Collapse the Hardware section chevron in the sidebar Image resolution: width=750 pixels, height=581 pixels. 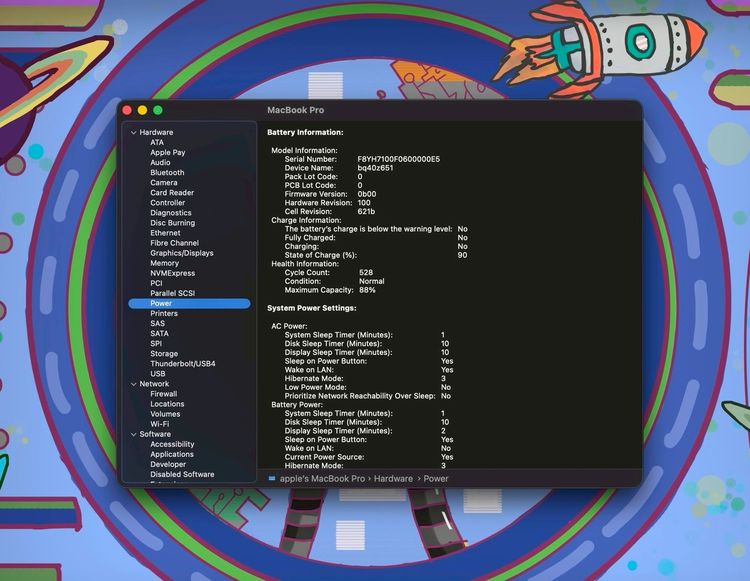(x=133, y=132)
